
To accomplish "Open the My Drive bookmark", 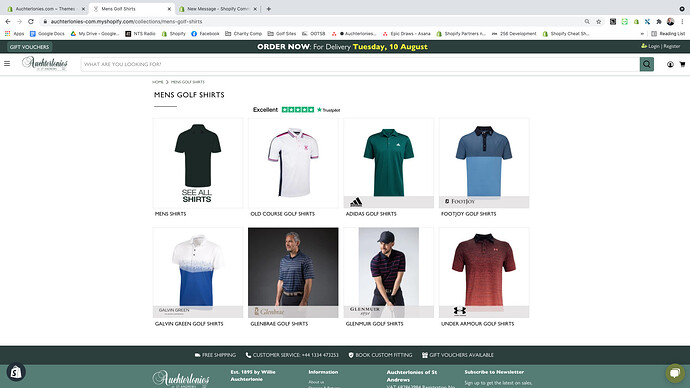I will [95, 33].
